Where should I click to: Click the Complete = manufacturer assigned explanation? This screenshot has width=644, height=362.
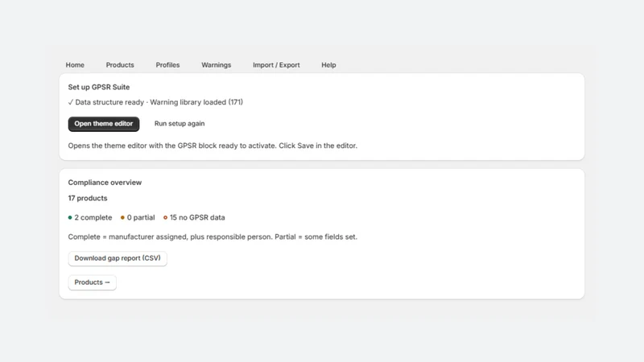pyautogui.click(x=213, y=237)
